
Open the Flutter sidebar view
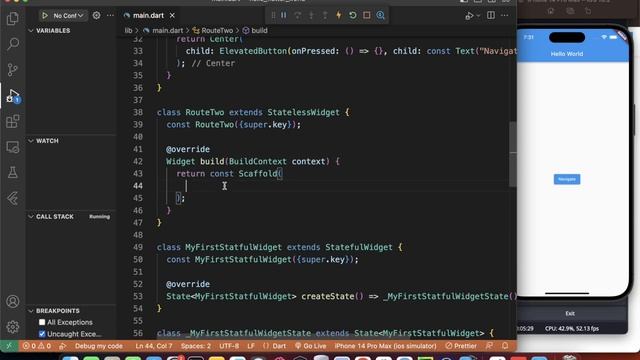pyautogui.click(x=13, y=198)
